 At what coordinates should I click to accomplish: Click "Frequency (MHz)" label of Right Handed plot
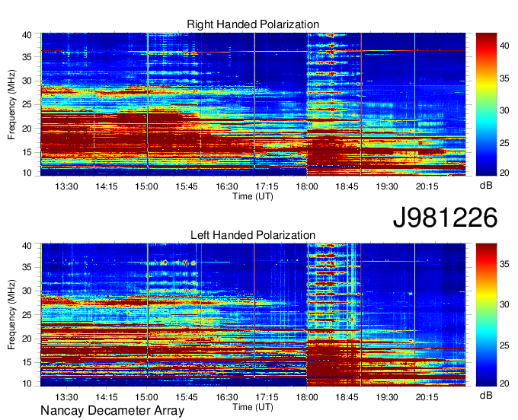[11, 104]
